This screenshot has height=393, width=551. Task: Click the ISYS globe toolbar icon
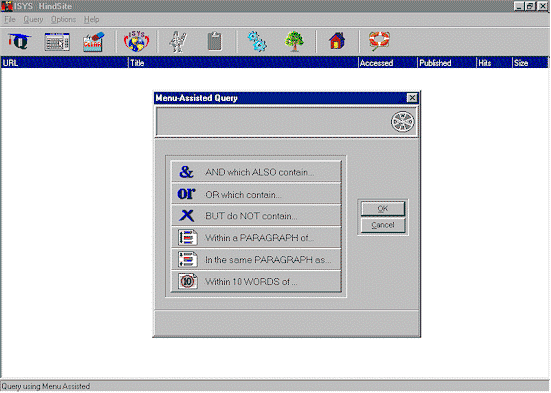click(x=137, y=41)
